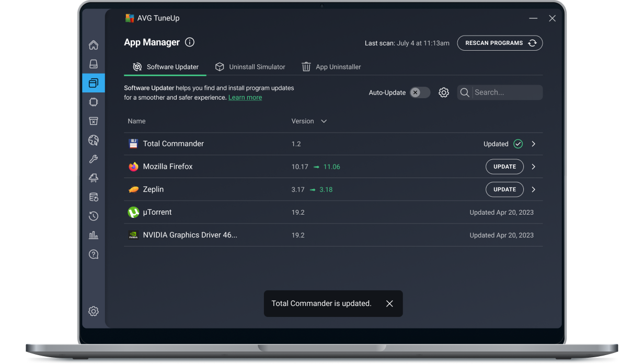
Task: Open Software Updater settings gear icon
Action: click(444, 92)
